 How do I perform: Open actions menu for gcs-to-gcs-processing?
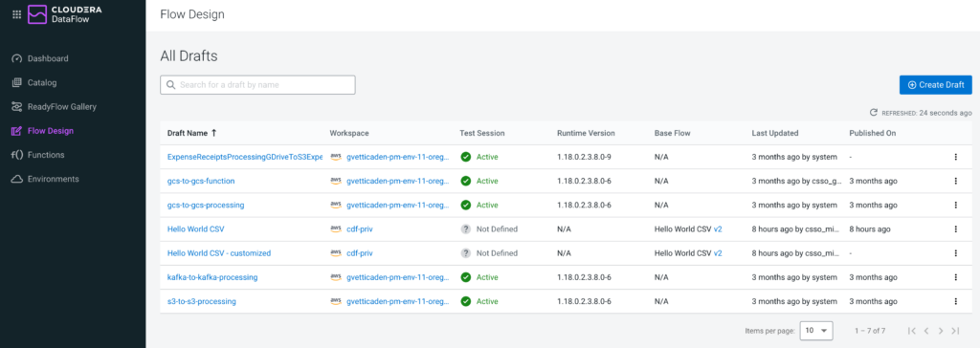pyautogui.click(x=955, y=205)
